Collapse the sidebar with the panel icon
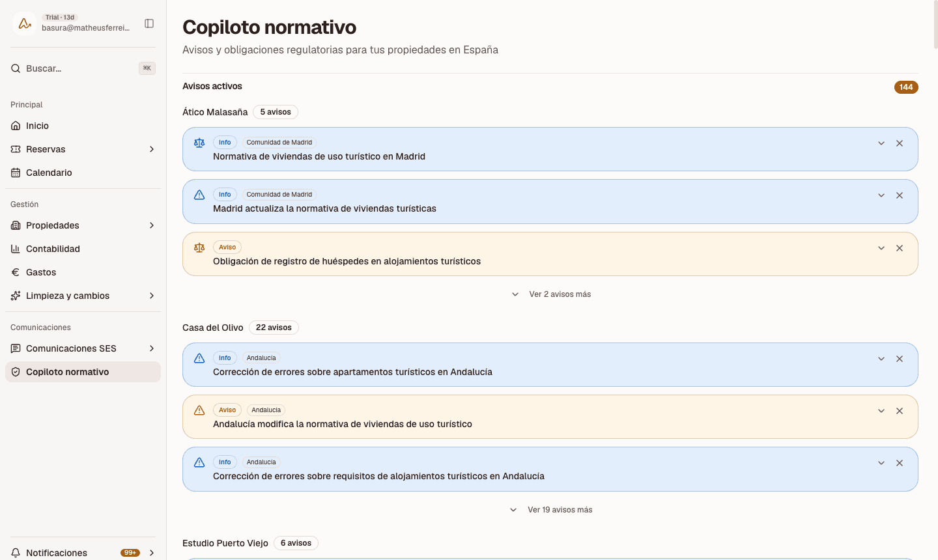The image size is (938, 560). click(149, 23)
